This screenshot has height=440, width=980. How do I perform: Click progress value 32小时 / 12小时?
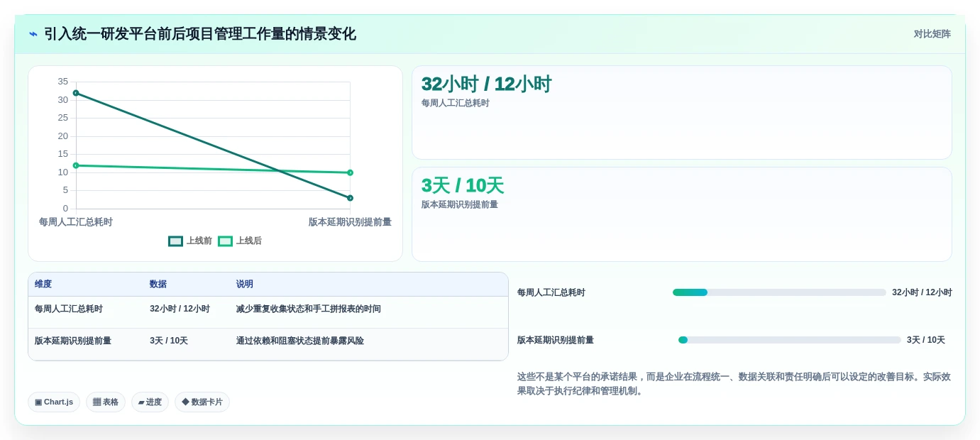(922, 292)
